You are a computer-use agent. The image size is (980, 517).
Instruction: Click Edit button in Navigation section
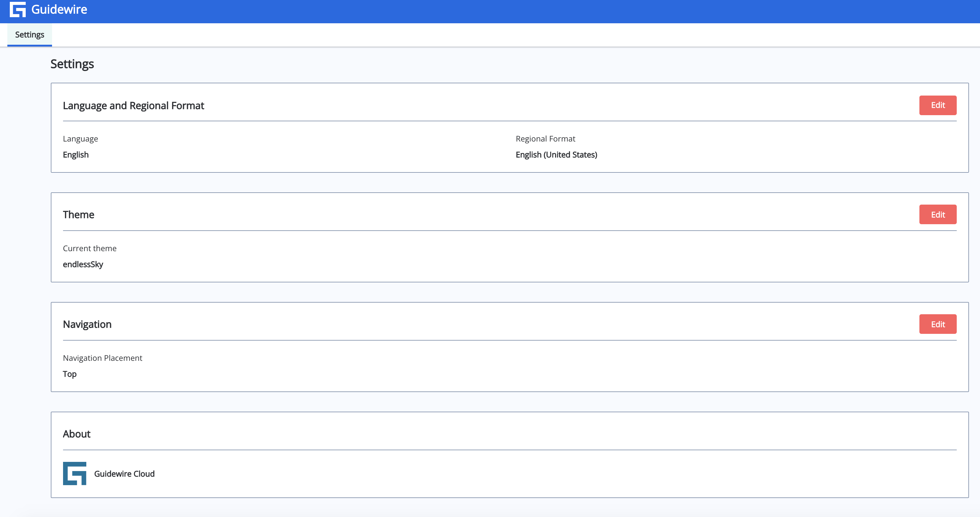click(x=938, y=324)
